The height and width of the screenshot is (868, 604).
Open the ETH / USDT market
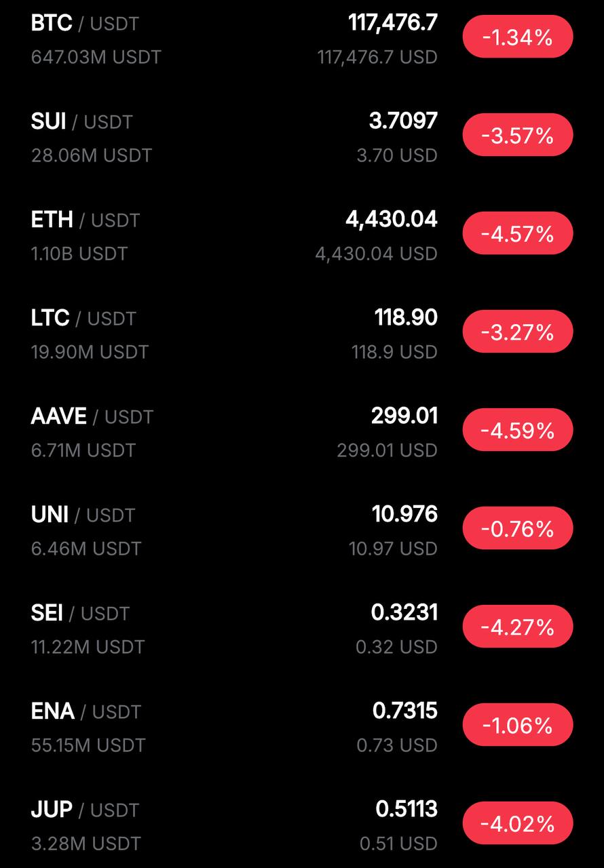(302, 236)
